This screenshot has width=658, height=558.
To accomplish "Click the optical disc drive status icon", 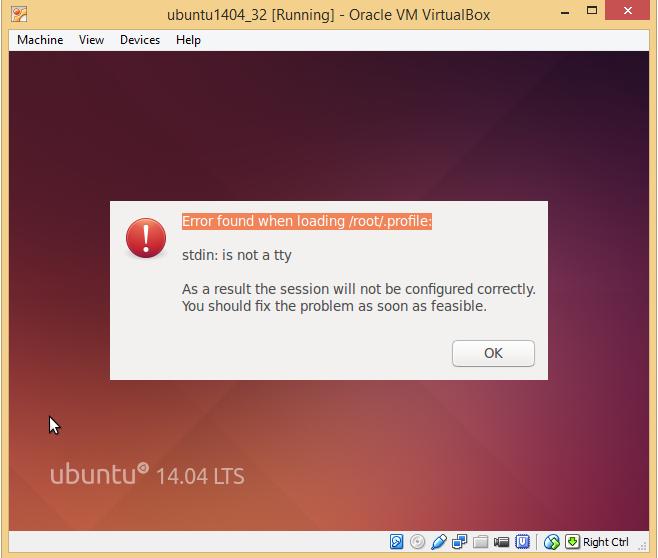I will pyautogui.click(x=417, y=542).
